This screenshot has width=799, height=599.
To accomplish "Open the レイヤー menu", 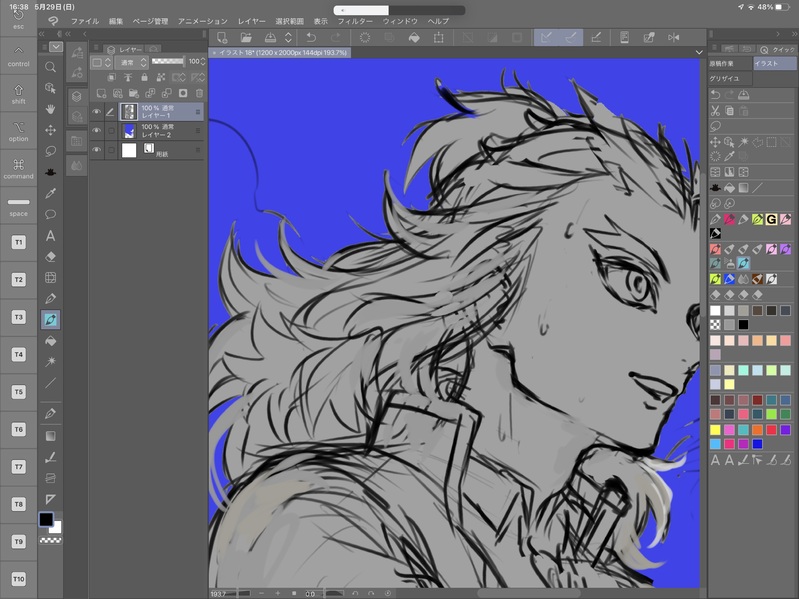I will pos(252,21).
